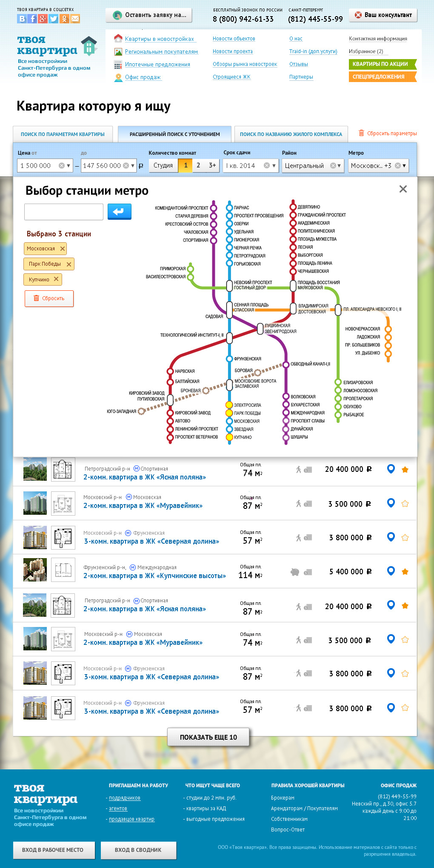Click the trash icon beside Сбросить параметры
The width and height of the screenshot is (434, 868).
pyautogui.click(x=361, y=133)
